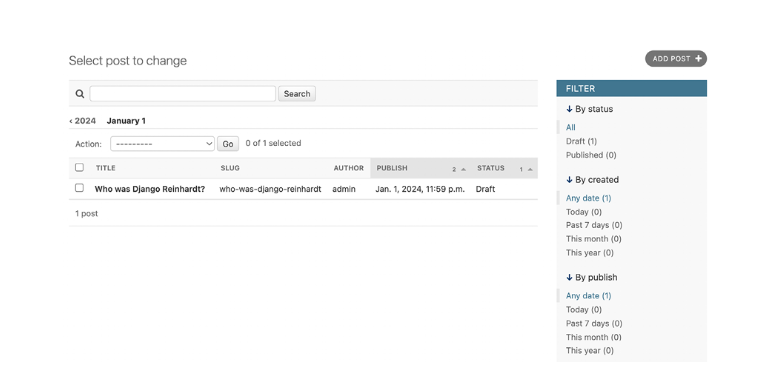Click the Go button
The width and height of the screenshot is (763, 391).
click(228, 143)
